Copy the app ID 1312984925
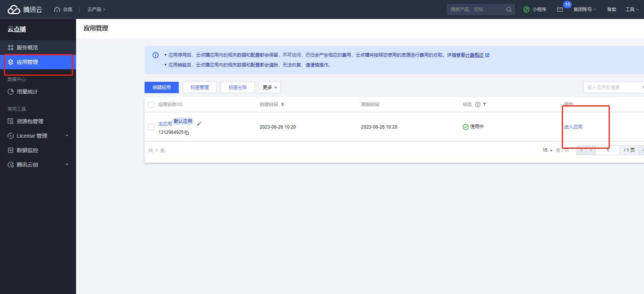The height and width of the screenshot is (294, 644). [x=187, y=133]
